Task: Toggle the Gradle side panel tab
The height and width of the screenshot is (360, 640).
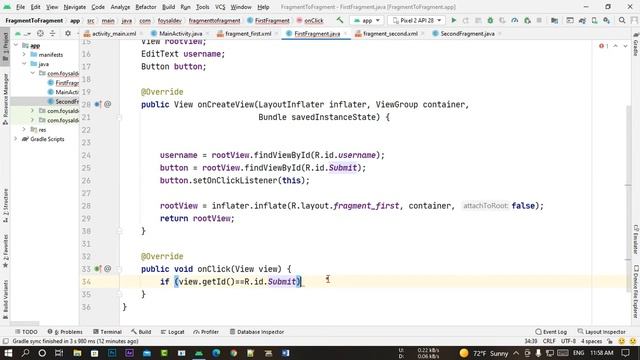Action: [636, 45]
